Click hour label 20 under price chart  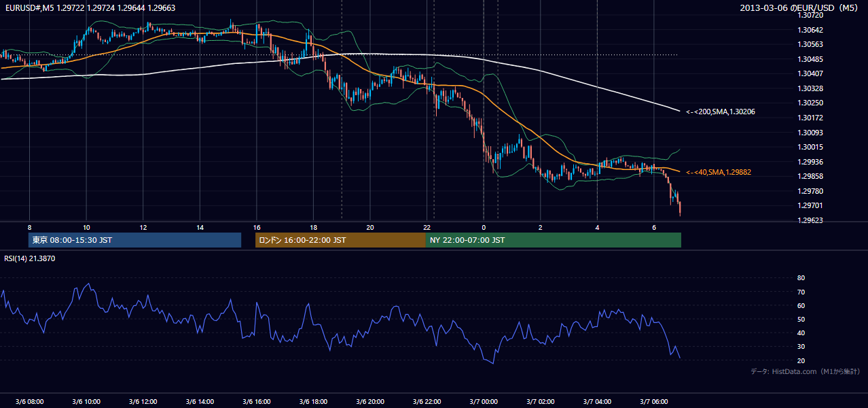coord(370,227)
